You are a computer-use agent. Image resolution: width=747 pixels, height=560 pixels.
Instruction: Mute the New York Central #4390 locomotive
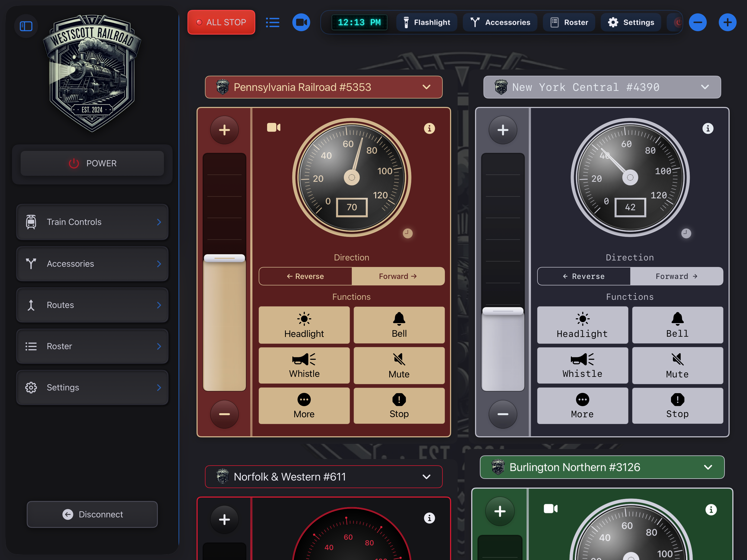click(x=678, y=365)
